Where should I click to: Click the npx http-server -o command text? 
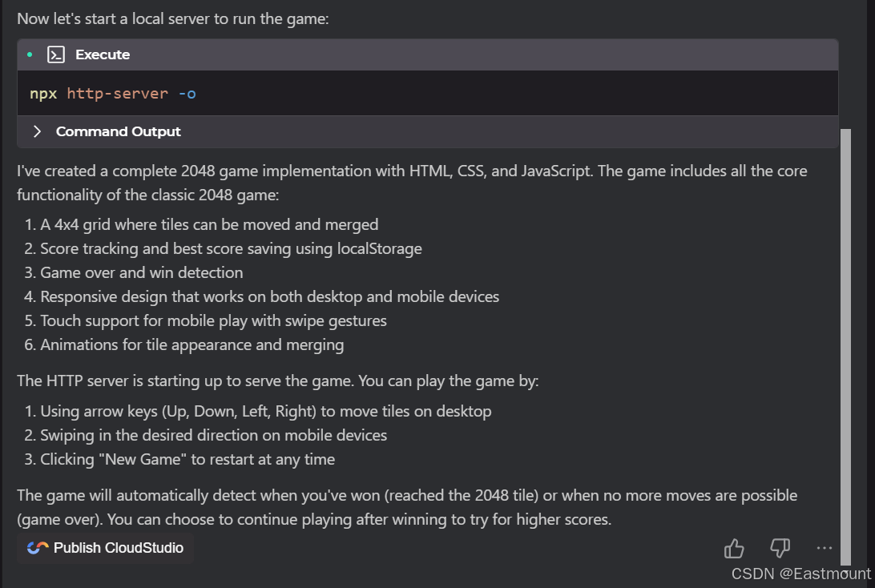(x=113, y=94)
